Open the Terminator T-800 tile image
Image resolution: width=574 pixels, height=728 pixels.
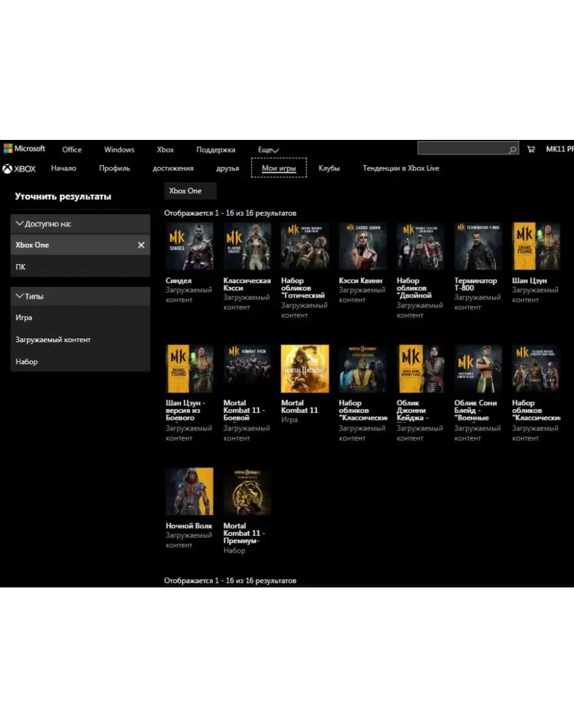tap(478, 246)
